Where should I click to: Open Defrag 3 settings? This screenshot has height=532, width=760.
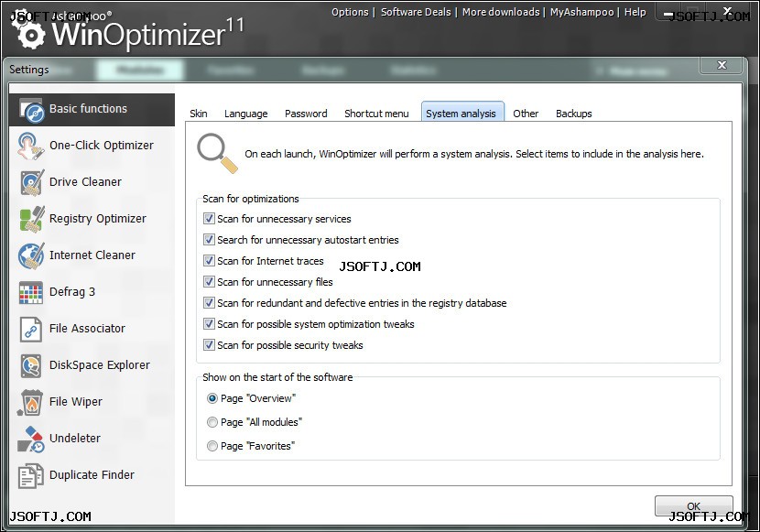click(x=92, y=292)
